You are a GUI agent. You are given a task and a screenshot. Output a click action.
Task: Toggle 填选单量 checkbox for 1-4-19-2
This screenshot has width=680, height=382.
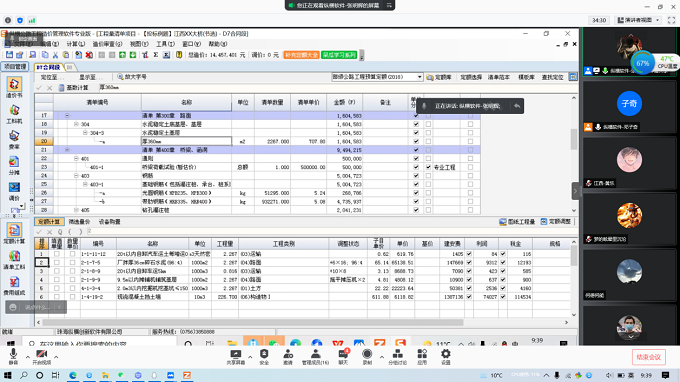click(57, 297)
